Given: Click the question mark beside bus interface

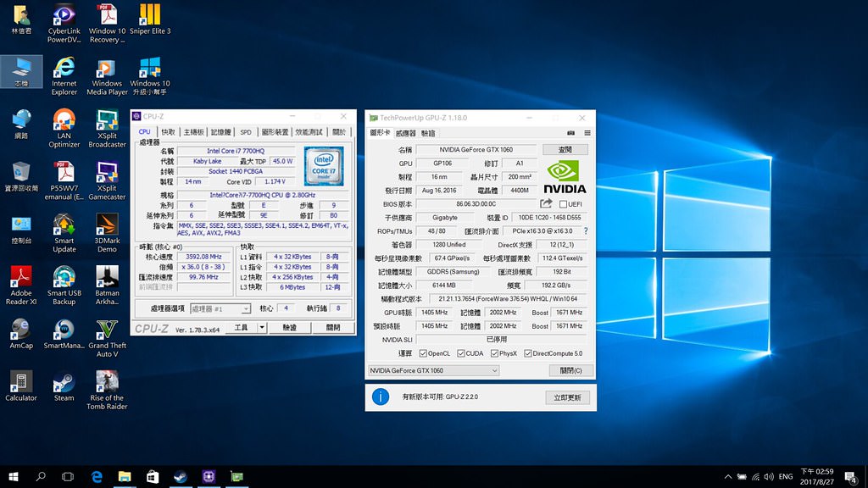Looking at the screenshot, I should click(x=586, y=230).
